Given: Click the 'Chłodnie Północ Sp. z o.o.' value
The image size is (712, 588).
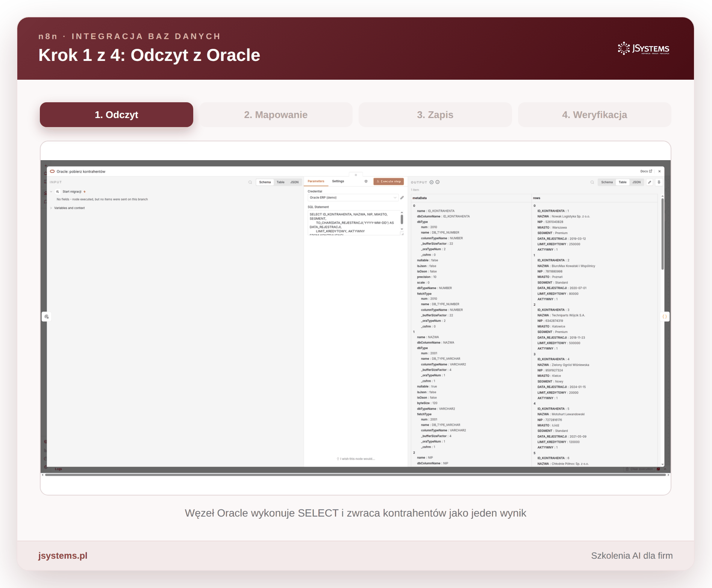Looking at the screenshot, I should [x=570, y=464].
